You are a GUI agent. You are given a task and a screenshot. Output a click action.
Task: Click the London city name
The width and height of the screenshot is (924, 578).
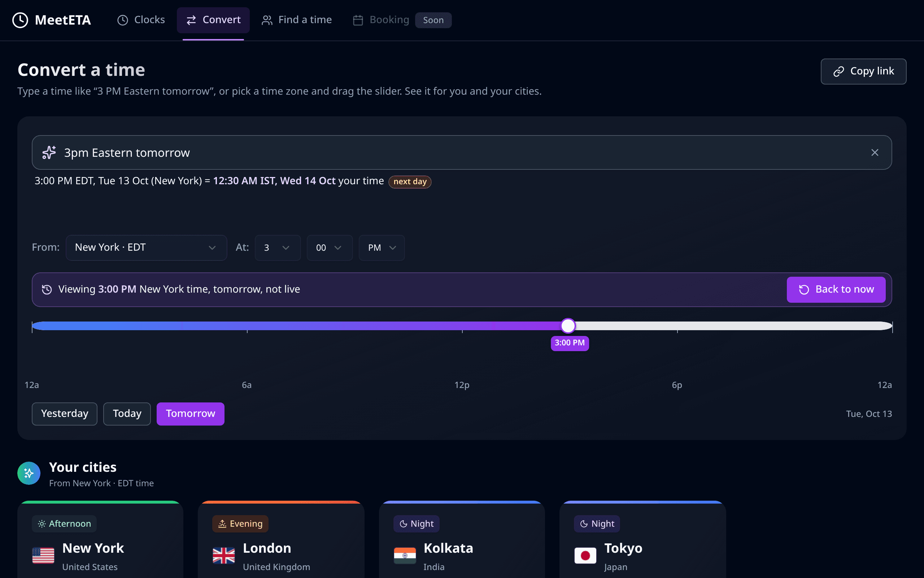pyautogui.click(x=267, y=548)
